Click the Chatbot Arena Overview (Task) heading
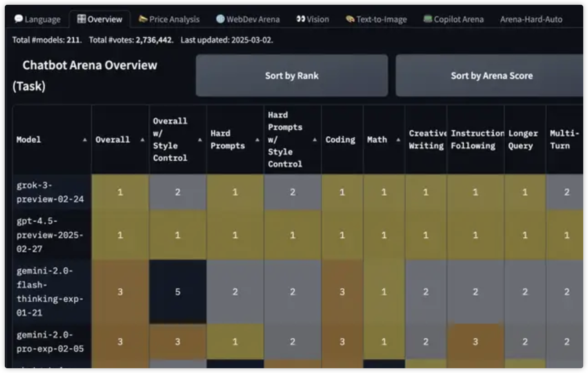The width and height of the screenshot is (588, 373). (84, 75)
